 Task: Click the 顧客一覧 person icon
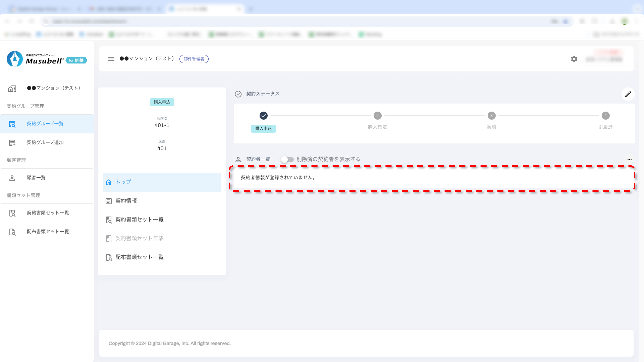(12, 178)
